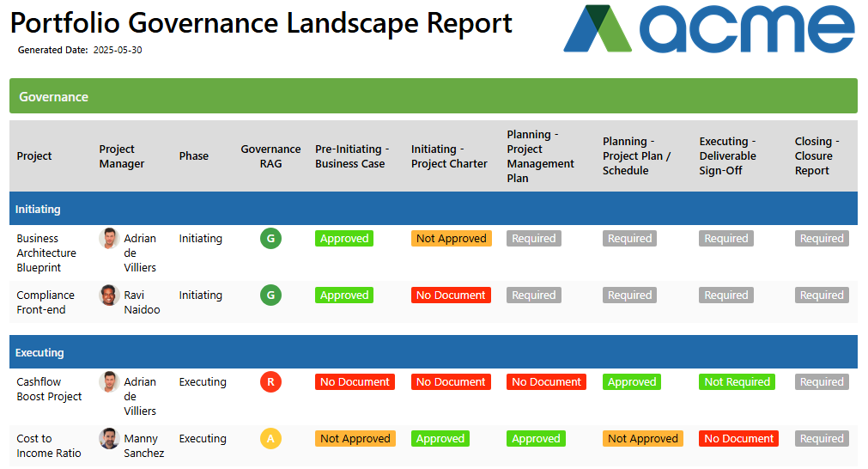The image size is (868, 469).
Task: Click Approved Project Charter badge for Cost to Income Ratio
Action: (440, 439)
